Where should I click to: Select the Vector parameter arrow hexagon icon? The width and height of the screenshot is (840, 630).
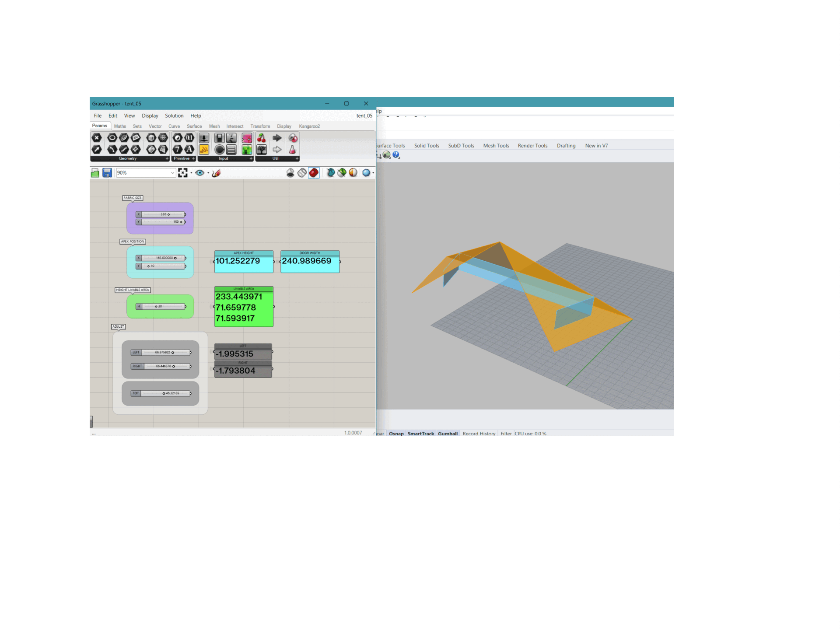[97, 150]
